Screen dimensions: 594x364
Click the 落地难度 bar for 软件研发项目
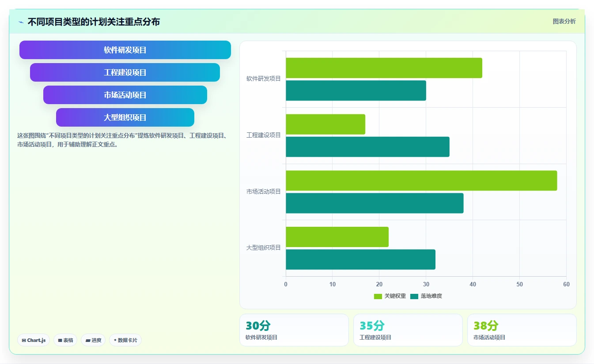(x=356, y=90)
